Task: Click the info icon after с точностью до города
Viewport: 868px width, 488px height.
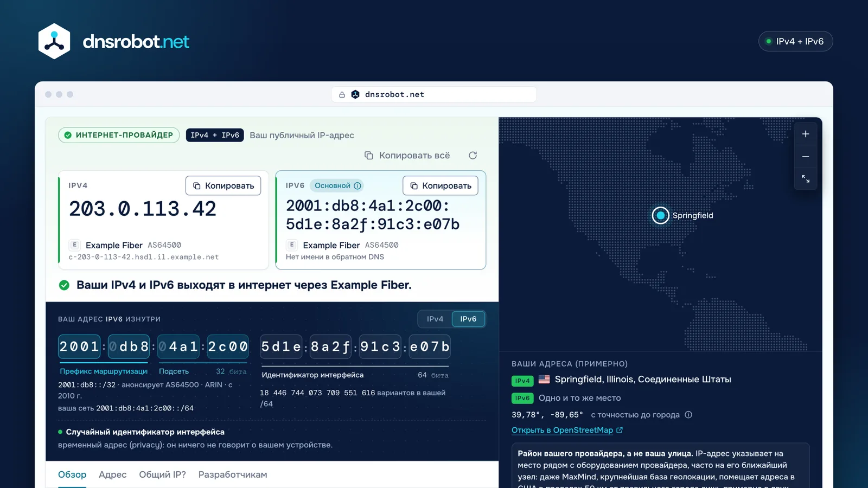Action: point(688,415)
